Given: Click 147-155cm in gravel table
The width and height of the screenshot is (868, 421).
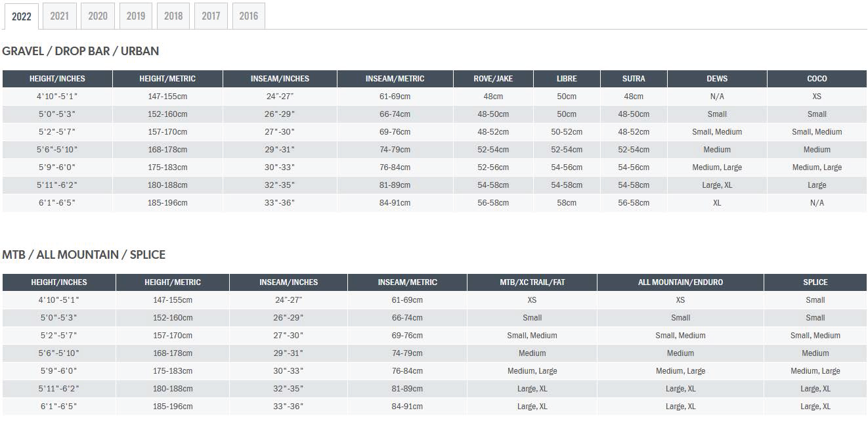Looking at the screenshot, I should tap(167, 97).
